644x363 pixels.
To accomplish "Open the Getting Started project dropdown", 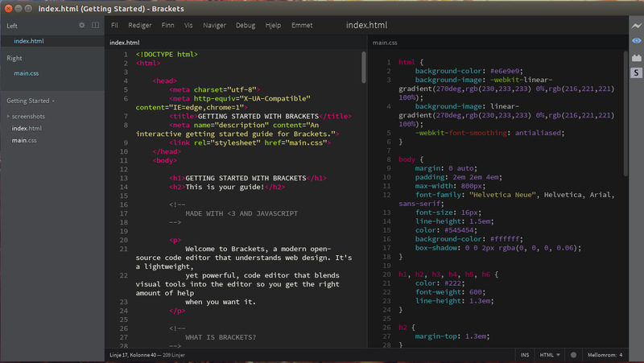I will click(31, 101).
